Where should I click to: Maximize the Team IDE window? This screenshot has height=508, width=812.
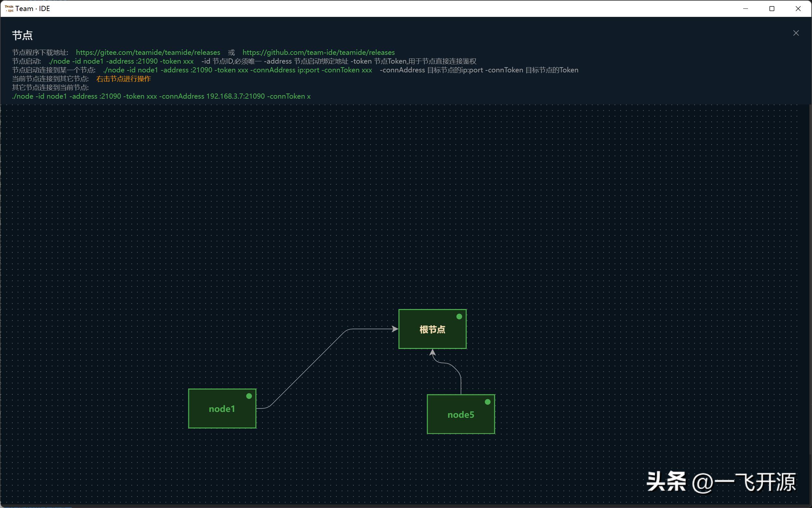[x=772, y=9]
